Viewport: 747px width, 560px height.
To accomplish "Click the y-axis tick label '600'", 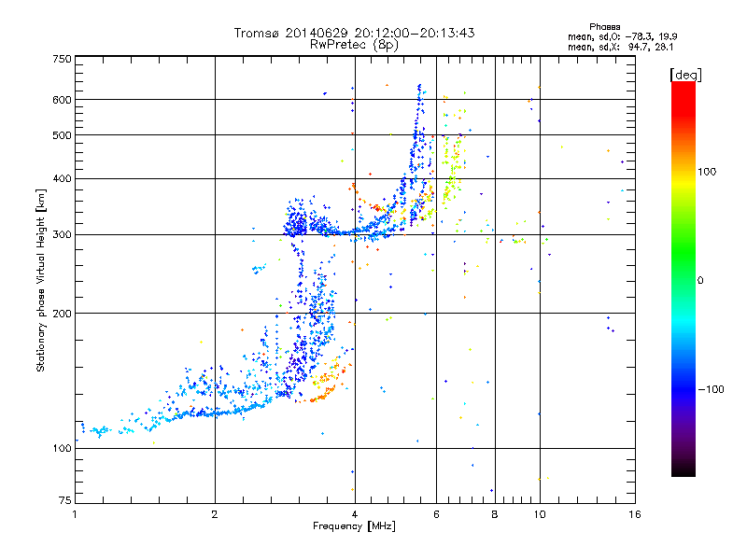I will click(63, 100).
